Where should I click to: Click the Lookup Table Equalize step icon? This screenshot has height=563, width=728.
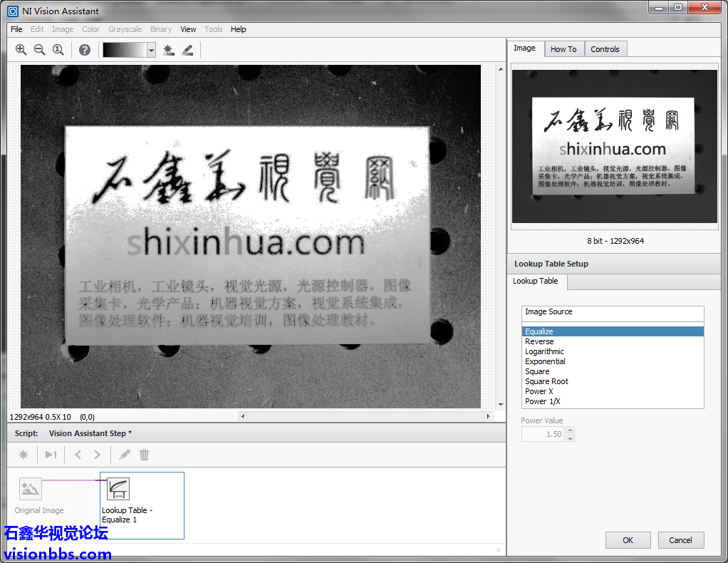[118, 489]
